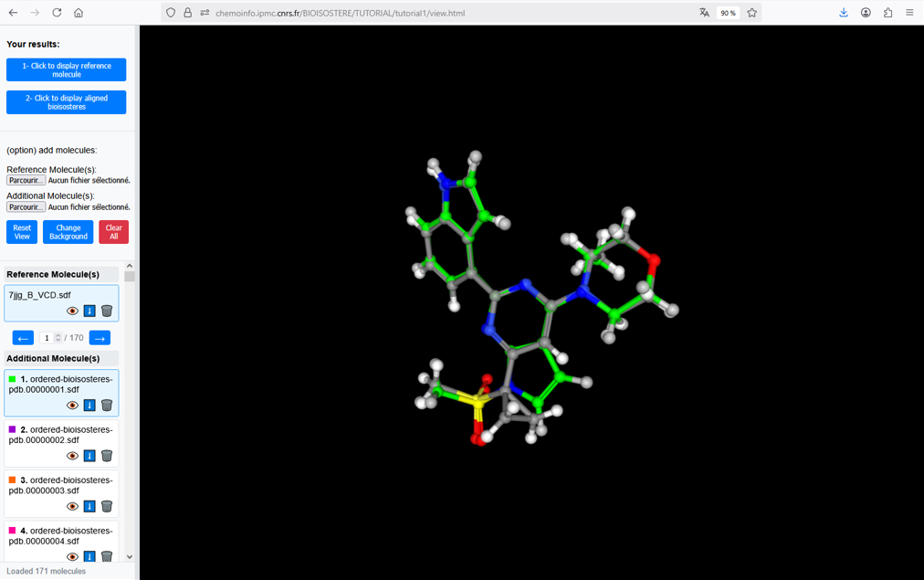Go to the previous molecule with left arrow
This screenshot has width=924, height=580.
coord(23,338)
